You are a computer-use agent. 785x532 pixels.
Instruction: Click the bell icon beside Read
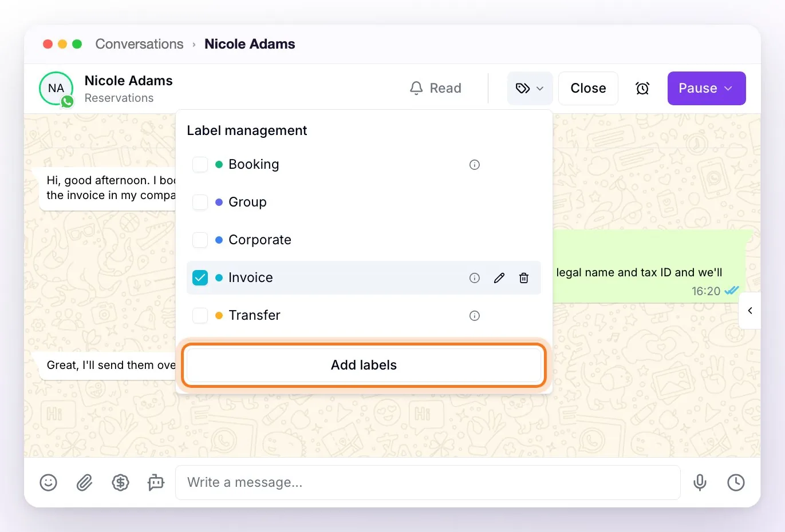[x=416, y=88]
